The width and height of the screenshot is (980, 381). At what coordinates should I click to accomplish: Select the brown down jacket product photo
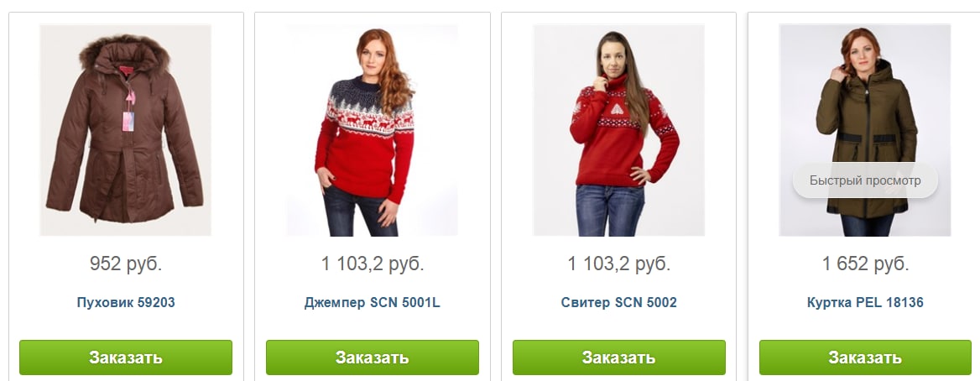126,130
